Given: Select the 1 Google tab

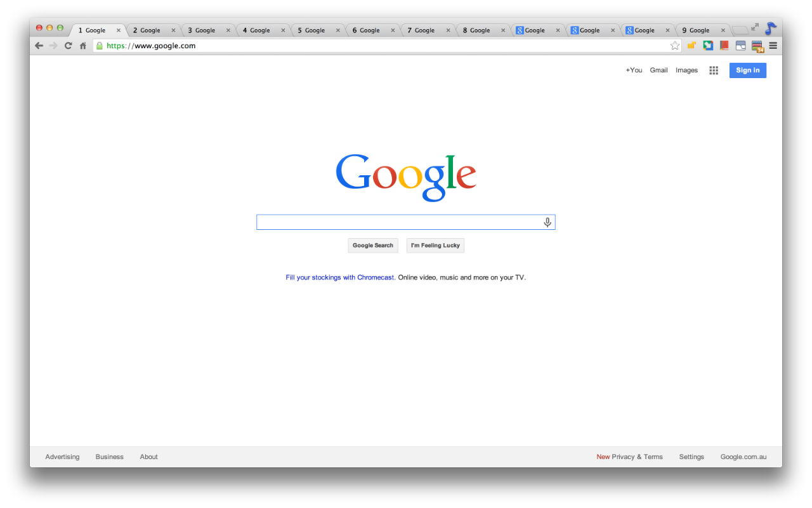Looking at the screenshot, I should [98, 30].
